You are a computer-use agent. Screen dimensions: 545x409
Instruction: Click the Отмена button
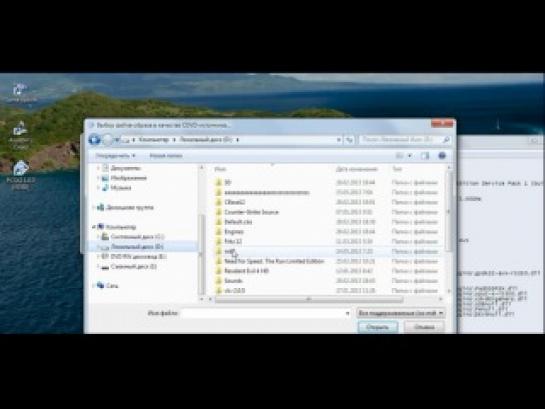click(424, 327)
